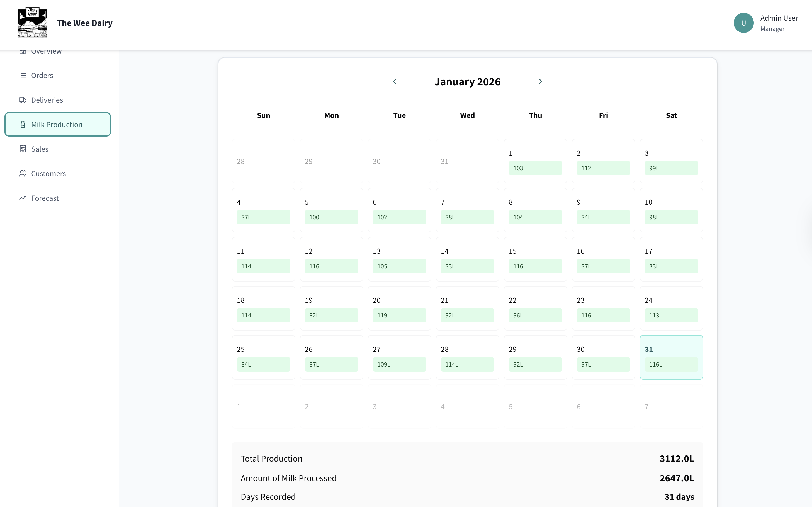Open the Forecast page from sidebar
The height and width of the screenshot is (507, 812).
point(45,198)
